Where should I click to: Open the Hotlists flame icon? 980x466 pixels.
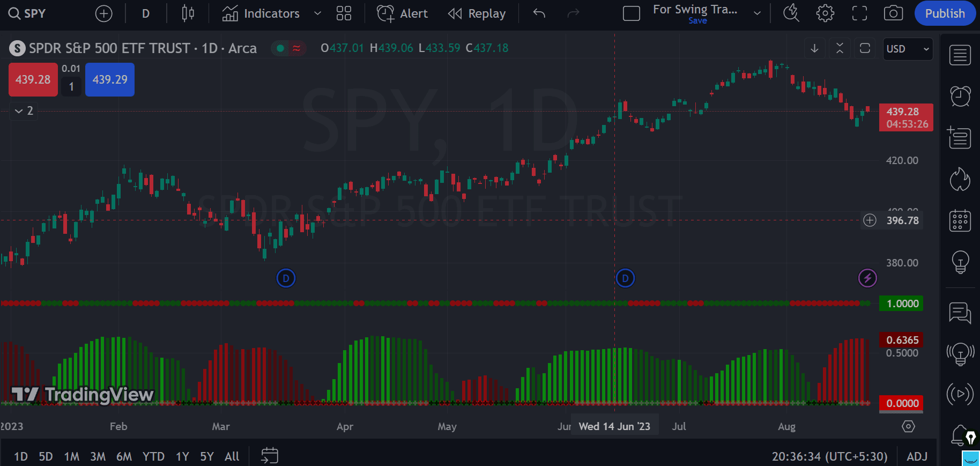pyautogui.click(x=960, y=179)
